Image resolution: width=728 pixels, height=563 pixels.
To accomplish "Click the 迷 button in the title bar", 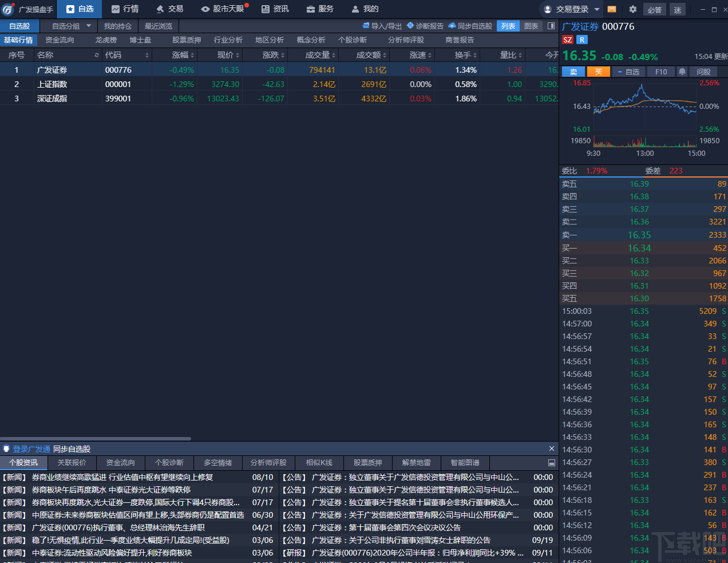I will [x=678, y=10].
